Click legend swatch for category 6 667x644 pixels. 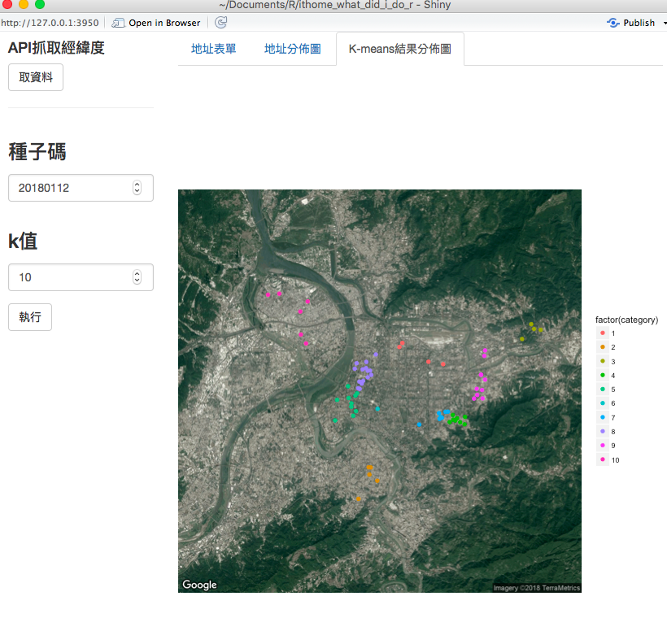point(603,402)
